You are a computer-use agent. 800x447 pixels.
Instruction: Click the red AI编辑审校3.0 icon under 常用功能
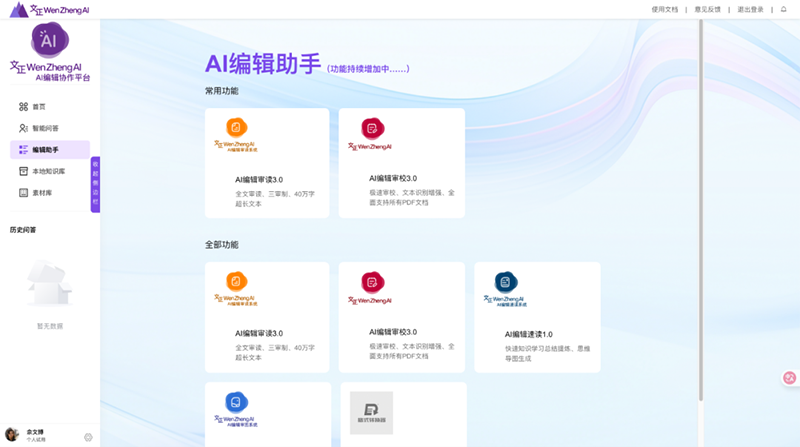[371, 128]
